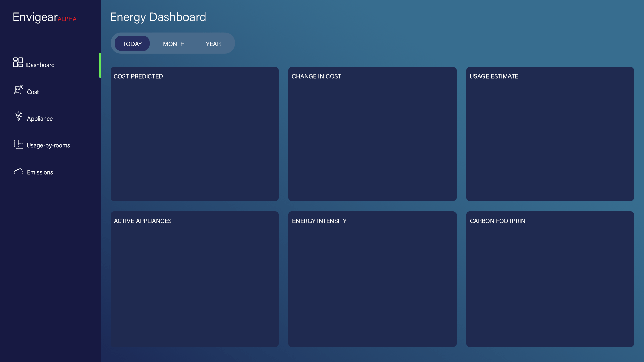The width and height of the screenshot is (644, 362).
Task: Open the USAGE ESTIMATE card
Action: point(550,134)
